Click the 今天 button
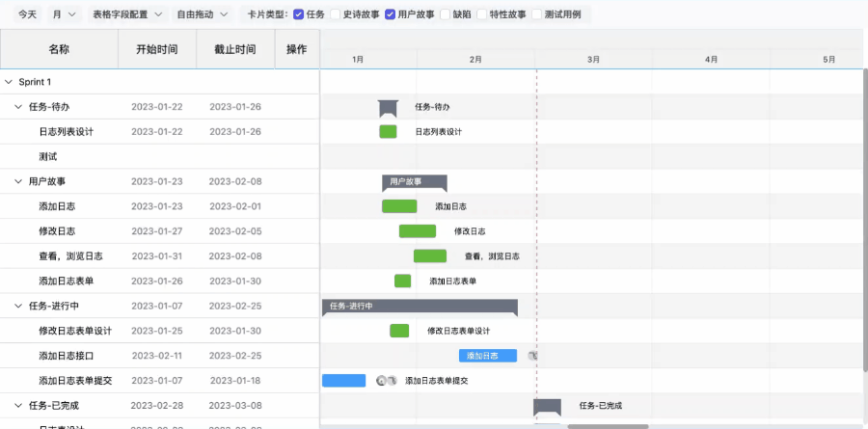Screen dimensions: 868x429 coord(28,14)
